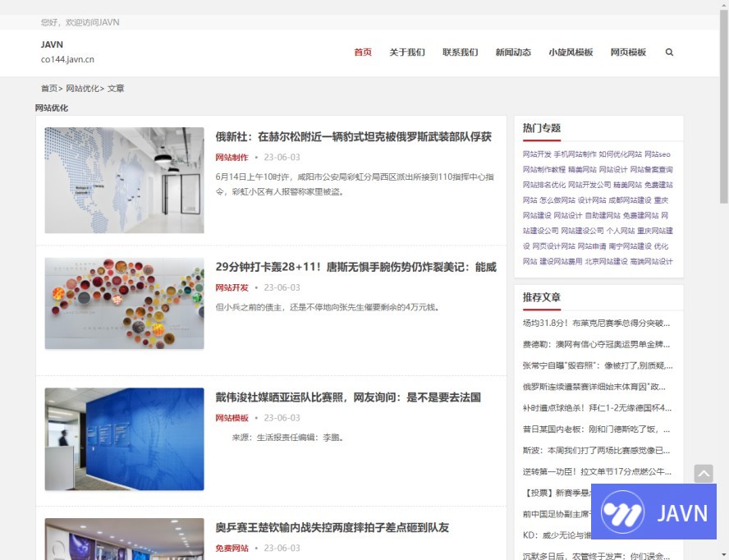Click the 网站开发公司 hot topic tag
Viewport: 729px width, 560px height.
pyautogui.click(x=589, y=185)
